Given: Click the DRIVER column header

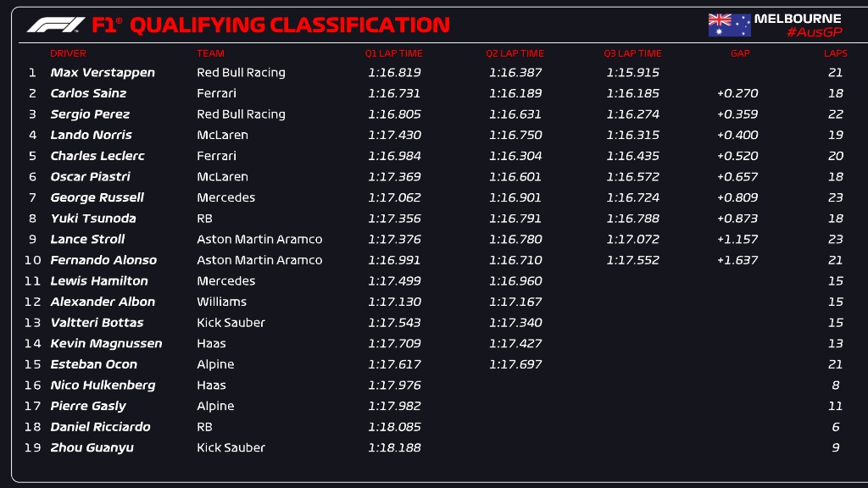Looking at the screenshot, I should coord(68,53).
